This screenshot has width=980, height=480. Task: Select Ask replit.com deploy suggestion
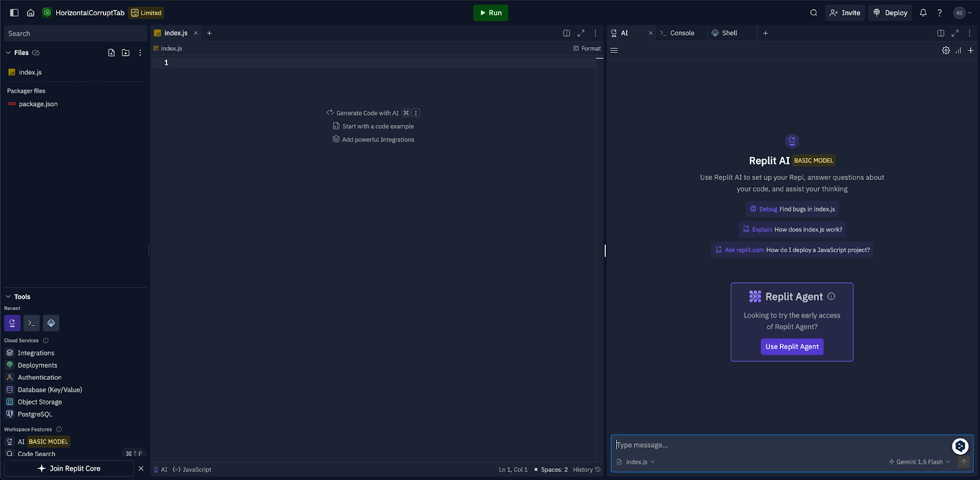click(x=792, y=250)
